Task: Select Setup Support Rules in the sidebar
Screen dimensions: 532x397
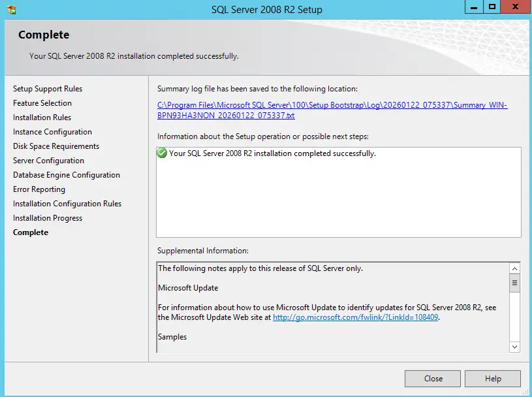Action: point(47,88)
